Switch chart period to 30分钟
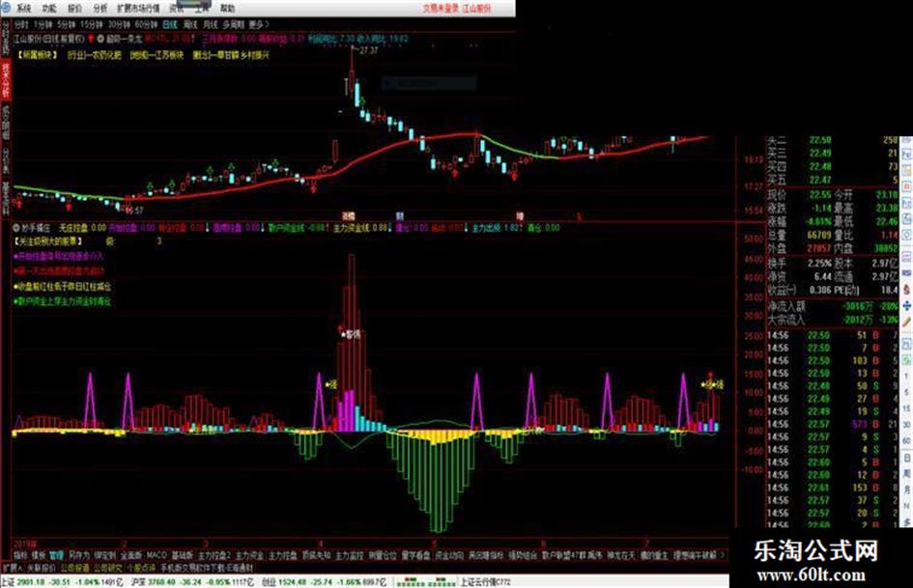This screenshot has width=913, height=588. coord(119,24)
